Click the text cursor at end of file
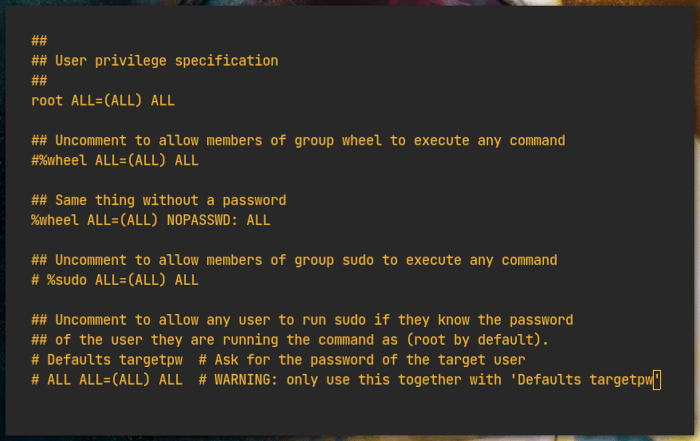This screenshot has width=700, height=441. click(657, 380)
